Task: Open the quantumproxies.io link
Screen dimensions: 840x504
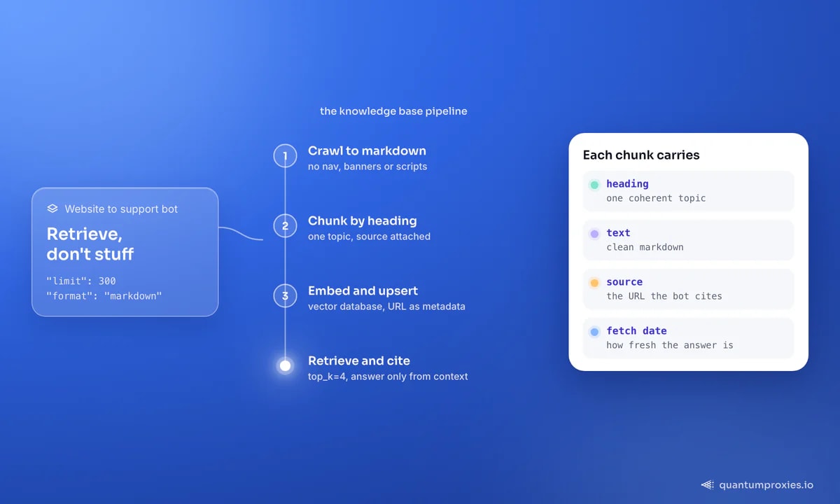Action: click(x=766, y=484)
